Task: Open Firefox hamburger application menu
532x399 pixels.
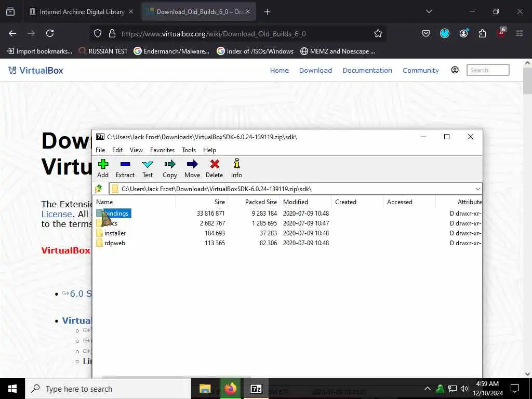Action: click(519, 33)
